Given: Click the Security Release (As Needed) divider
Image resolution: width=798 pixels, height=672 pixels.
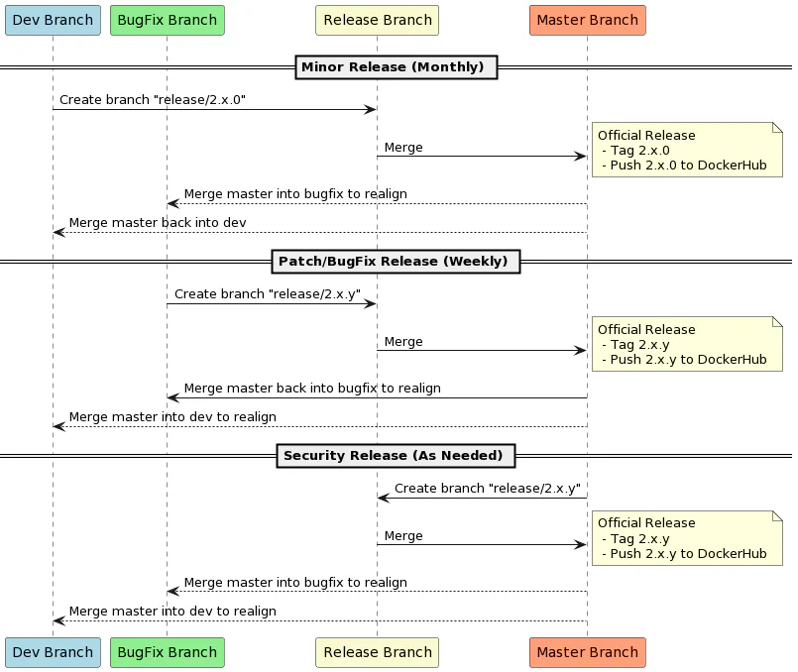Looking at the screenshot, I should [x=396, y=456].
